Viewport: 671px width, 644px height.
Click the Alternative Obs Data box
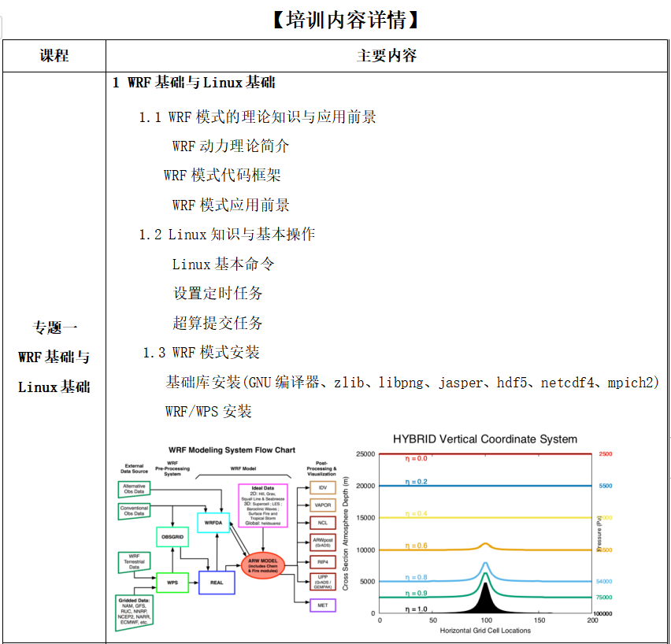134,489
